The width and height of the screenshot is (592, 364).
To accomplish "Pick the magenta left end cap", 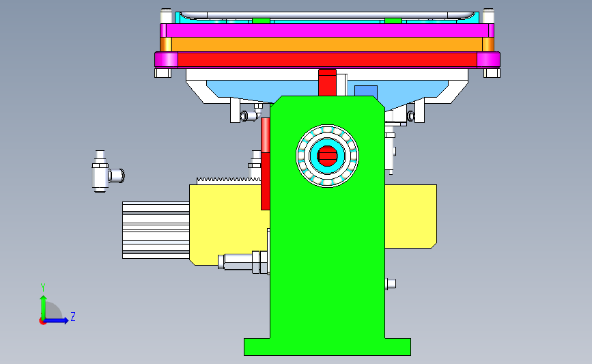I will point(166,59).
